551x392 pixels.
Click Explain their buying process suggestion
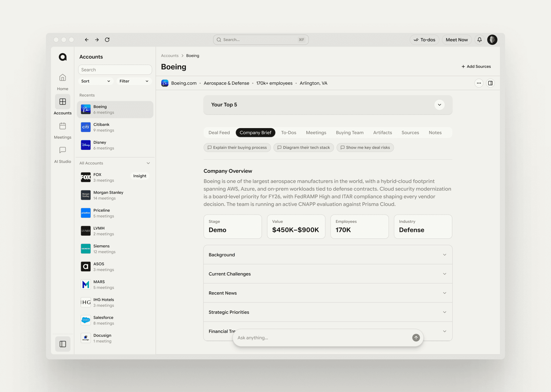click(x=237, y=148)
